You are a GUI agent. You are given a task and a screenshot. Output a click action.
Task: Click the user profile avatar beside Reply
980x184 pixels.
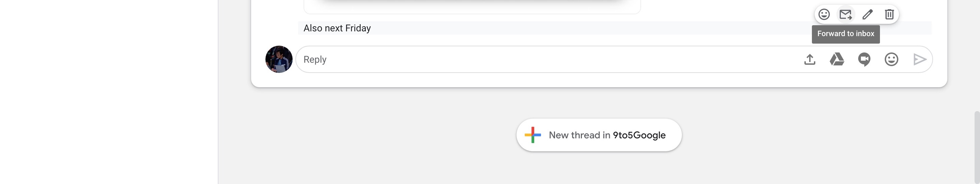point(279,59)
